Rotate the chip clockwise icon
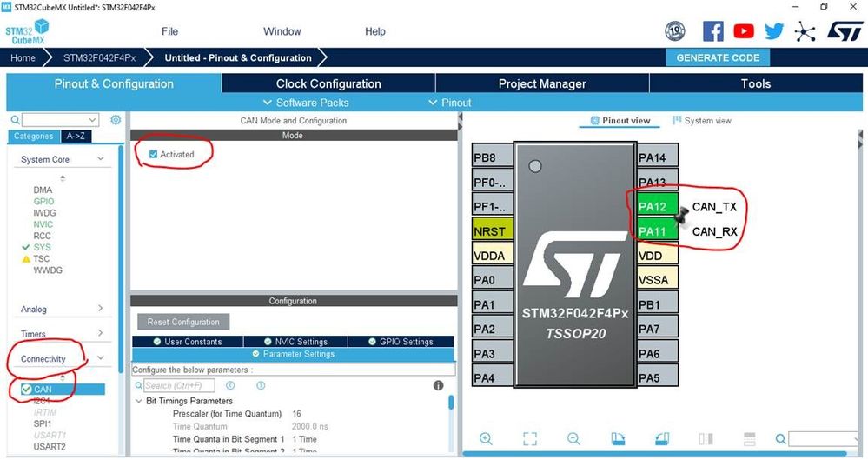Screen dimensions: 868x460 coord(618,439)
